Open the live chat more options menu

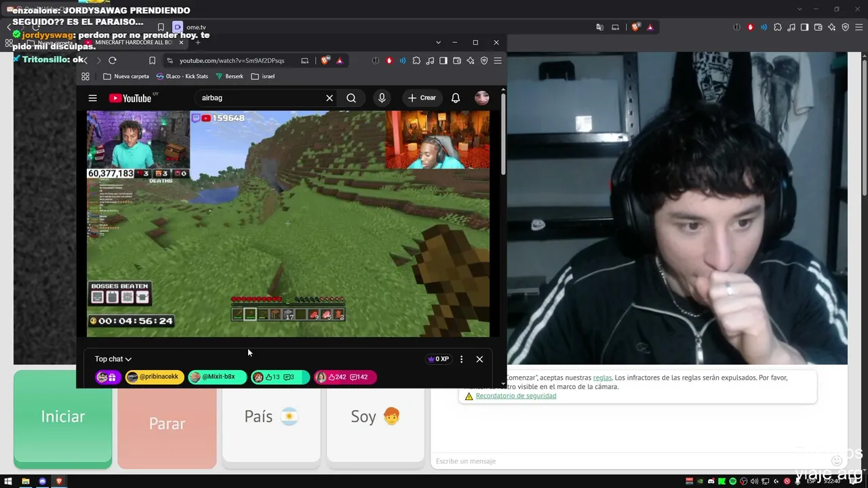click(x=462, y=359)
